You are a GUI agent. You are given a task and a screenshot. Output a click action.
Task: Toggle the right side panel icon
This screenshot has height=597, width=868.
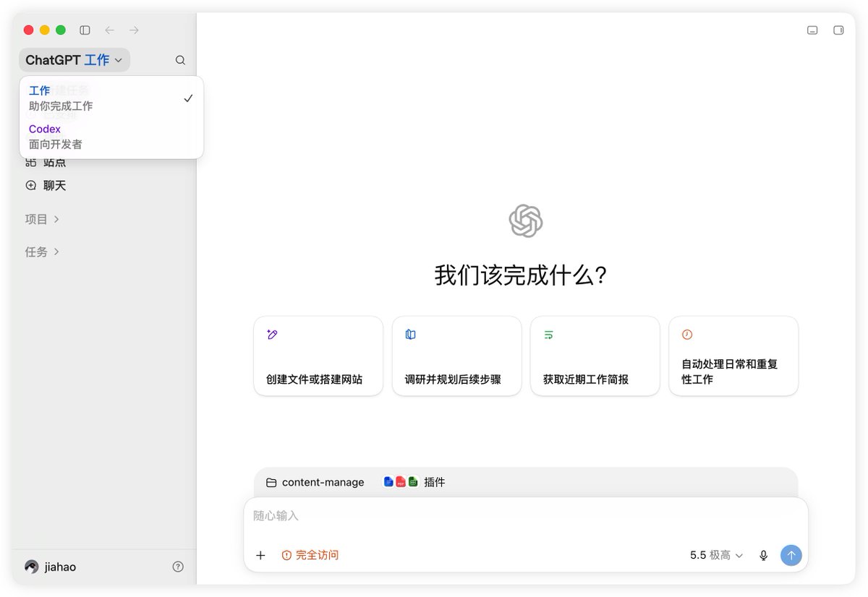tap(838, 30)
